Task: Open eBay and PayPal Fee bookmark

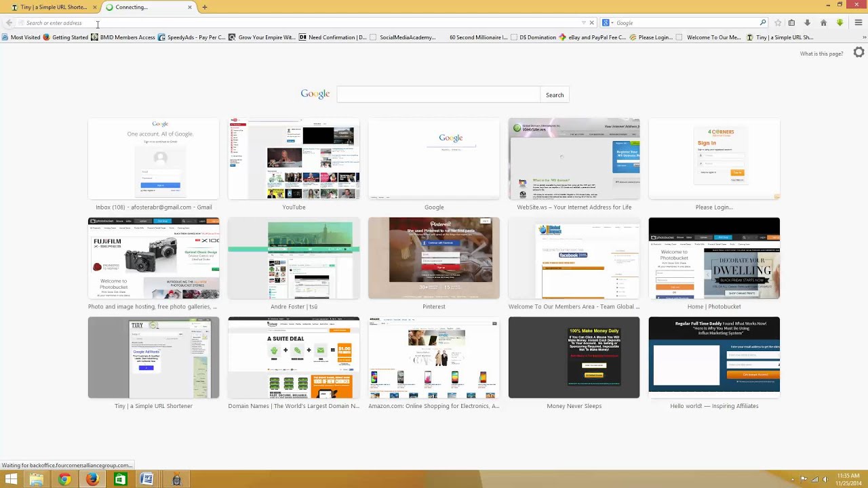Action: click(592, 37)
